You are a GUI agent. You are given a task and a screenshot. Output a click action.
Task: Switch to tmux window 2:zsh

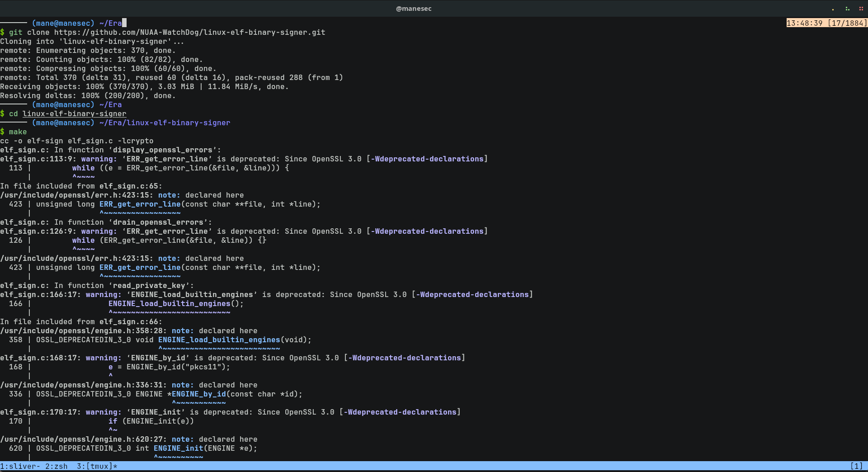(x=56, y=466)
